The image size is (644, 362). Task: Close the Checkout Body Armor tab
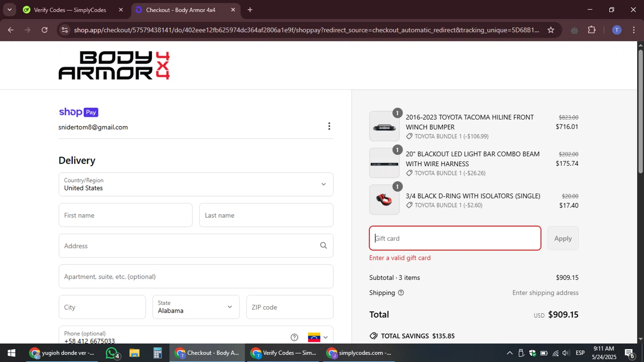[x=233, y=10]
